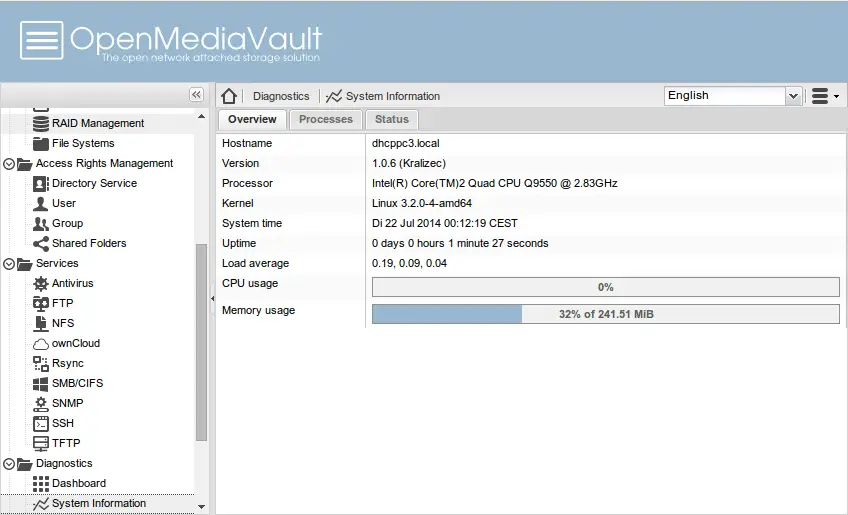This screenshot has height=515, width=848.
Task: Open the Dashboard entry in sidebar
Action: pos(79,484)
